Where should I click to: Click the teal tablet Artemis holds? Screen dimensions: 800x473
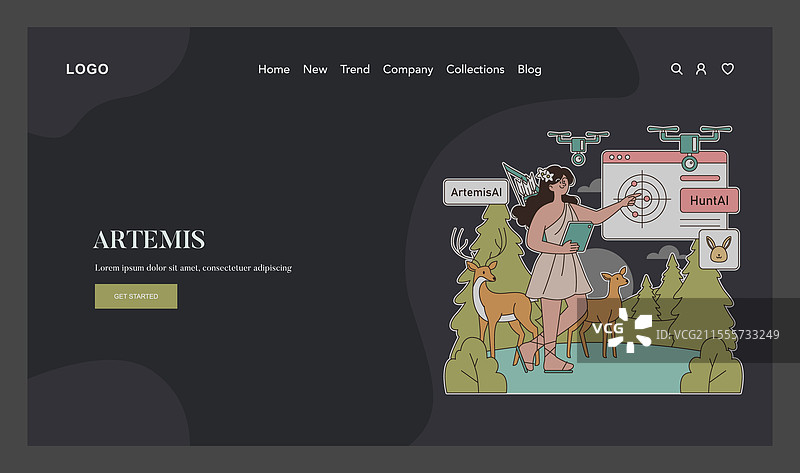(578, 236)
